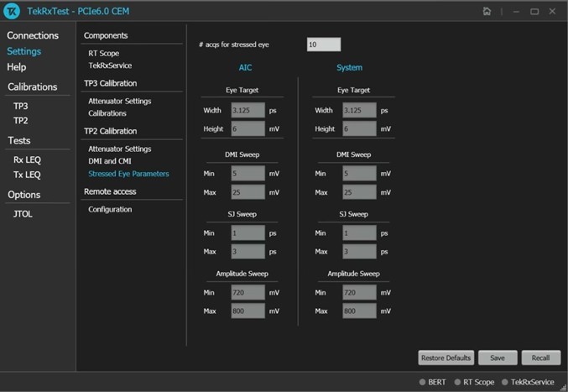The width and height of the screenshot is (568, 392).
Task: Select TP3 under Calibrations
Action: [x=21, y=106]
